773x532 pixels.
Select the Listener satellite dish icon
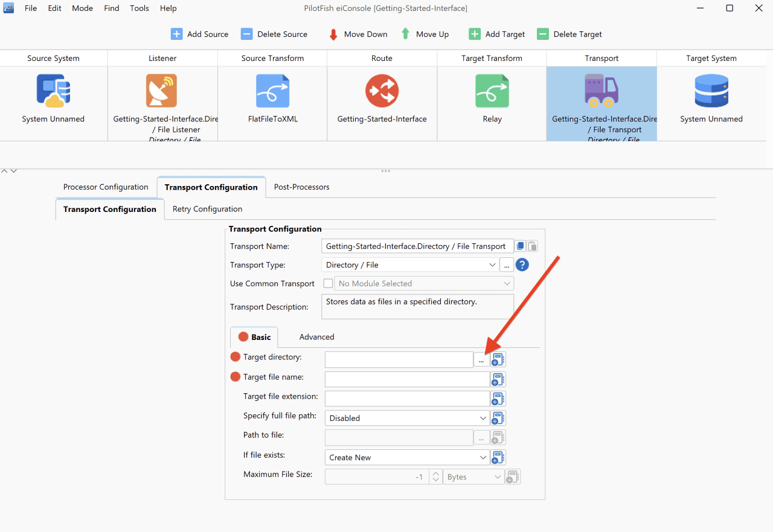[162, 91]
